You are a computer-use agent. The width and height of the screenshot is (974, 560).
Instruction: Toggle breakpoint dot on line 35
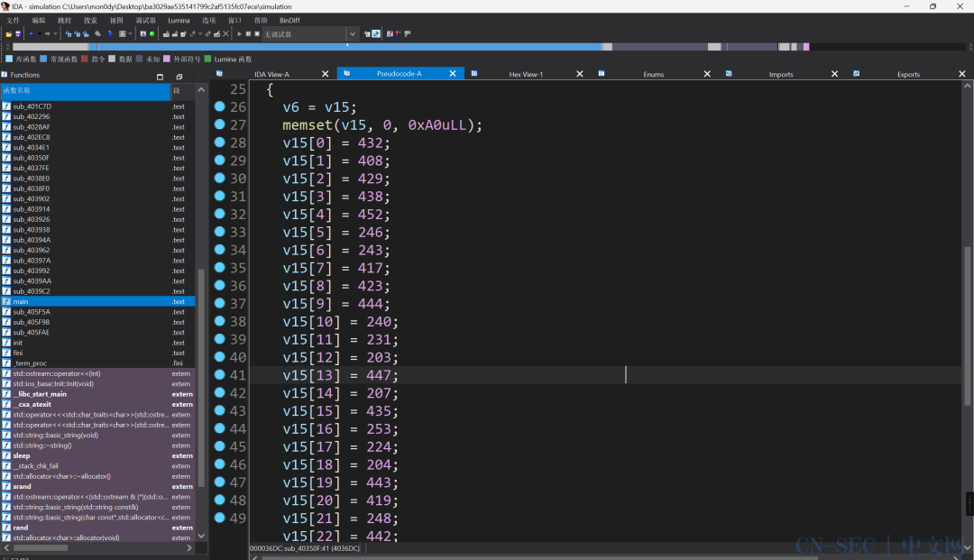(219, 268)
